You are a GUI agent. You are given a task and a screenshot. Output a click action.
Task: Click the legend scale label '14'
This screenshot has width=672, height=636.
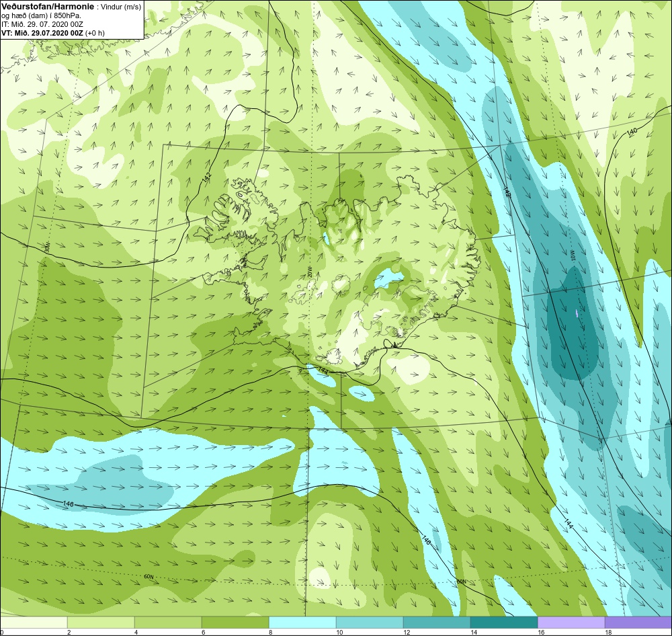click(x=474, y=632)
